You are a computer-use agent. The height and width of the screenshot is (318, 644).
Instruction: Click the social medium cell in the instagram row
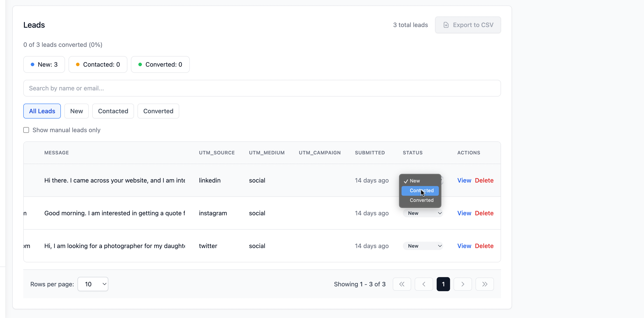[257, 213]
